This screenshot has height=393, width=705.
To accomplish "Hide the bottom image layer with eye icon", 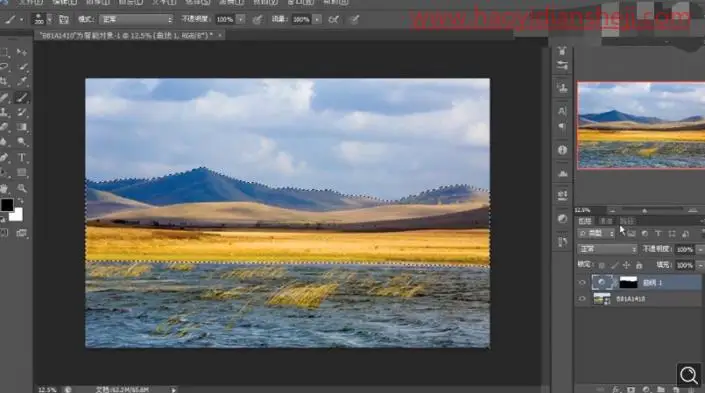I will tap(582, 299).
